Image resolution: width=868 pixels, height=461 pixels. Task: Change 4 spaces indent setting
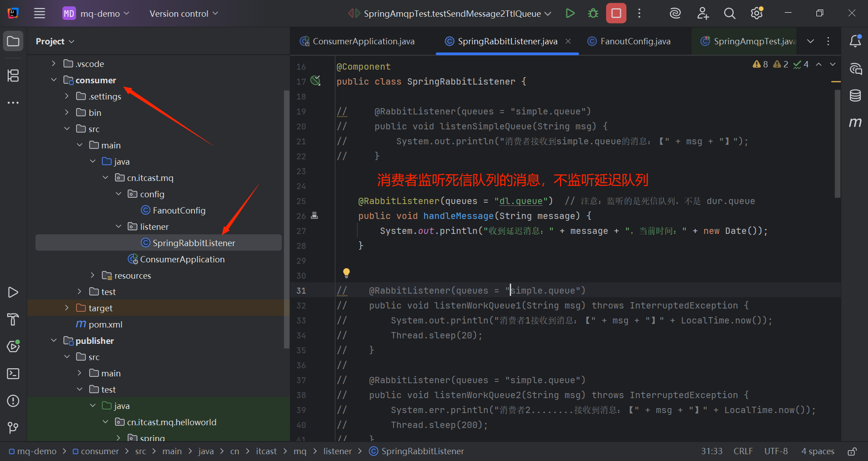[818, 451]
